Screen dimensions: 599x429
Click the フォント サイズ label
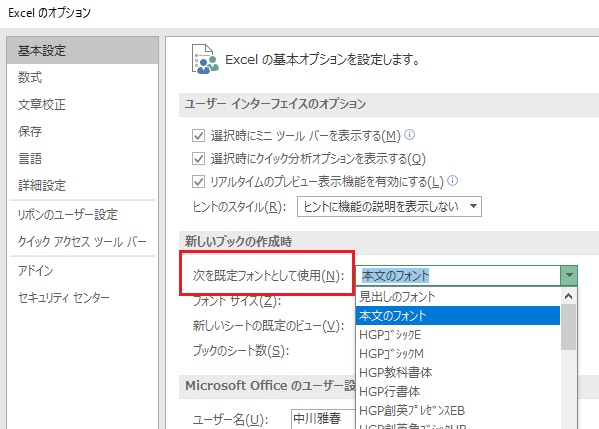237,301
